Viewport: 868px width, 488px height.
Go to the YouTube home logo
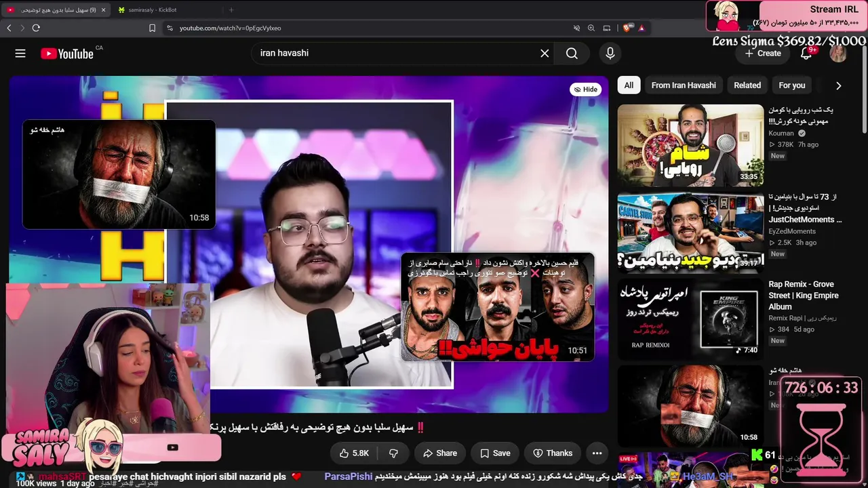tap(66, 54)
